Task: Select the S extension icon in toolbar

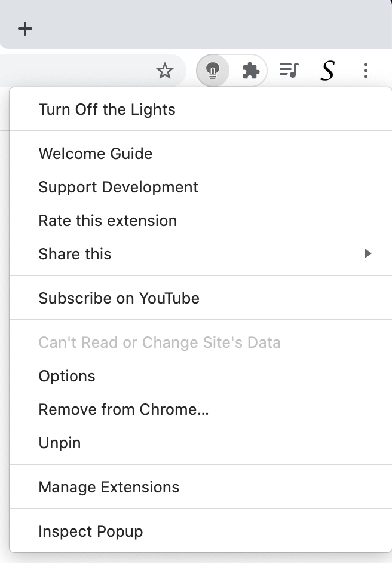Action: tap(327, 70)
